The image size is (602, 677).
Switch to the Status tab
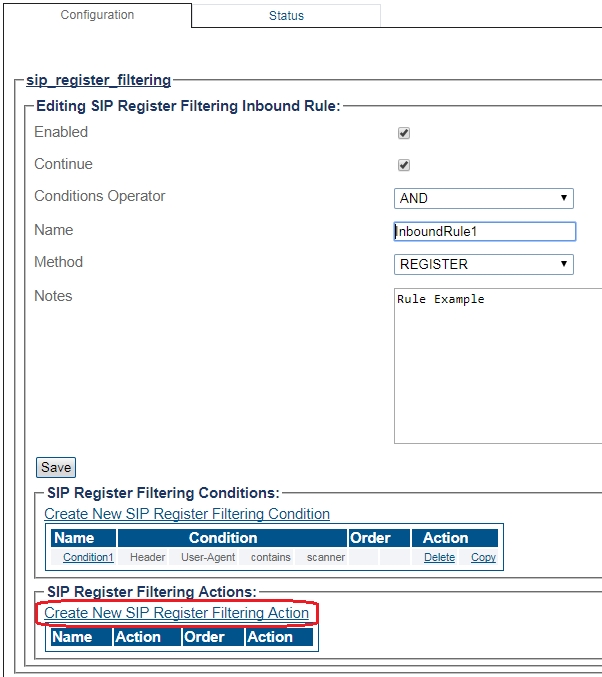(x=286, y=16)
